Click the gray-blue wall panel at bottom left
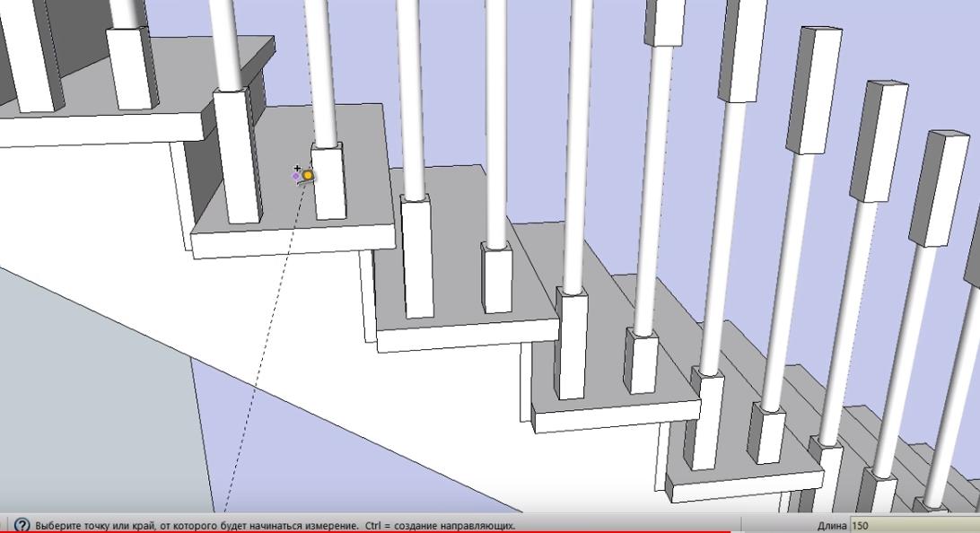The height and width of the screenshot is (533, 980). click(90, 404)
